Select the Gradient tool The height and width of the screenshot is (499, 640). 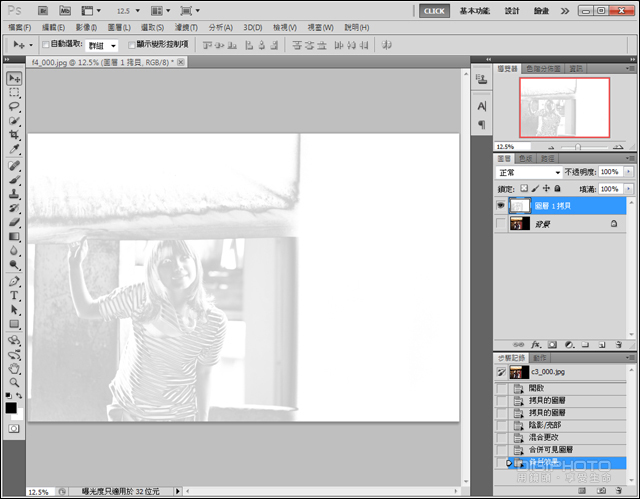[14, 237]
